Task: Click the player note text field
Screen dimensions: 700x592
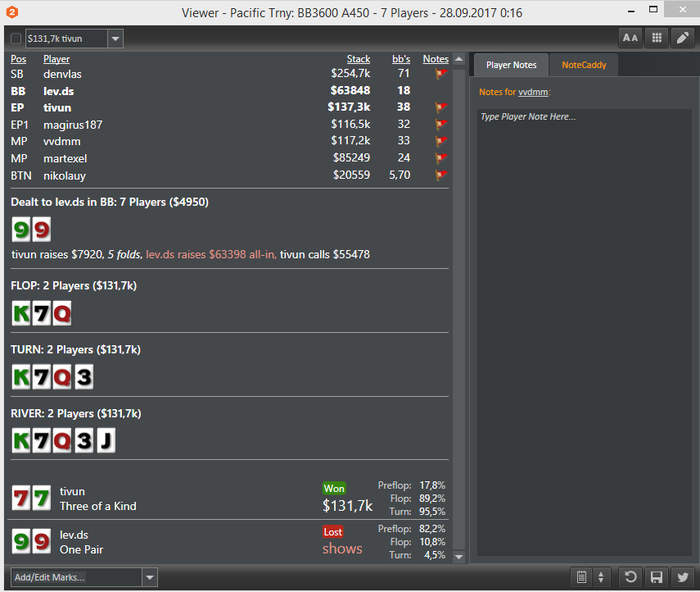Action: coord(584,332)
